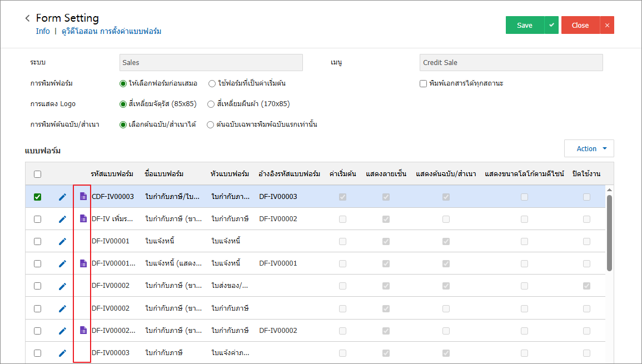Open purple document icon for DF-IV00001... row
The height and width of the screenshot is (364, 642).
(83, 263)
